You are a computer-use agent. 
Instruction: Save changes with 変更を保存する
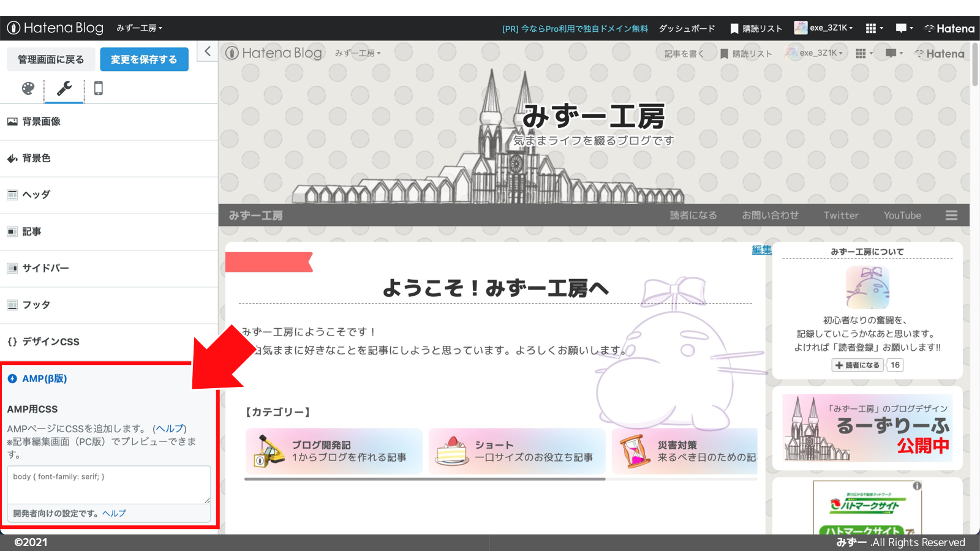click(x=144, y=59)
